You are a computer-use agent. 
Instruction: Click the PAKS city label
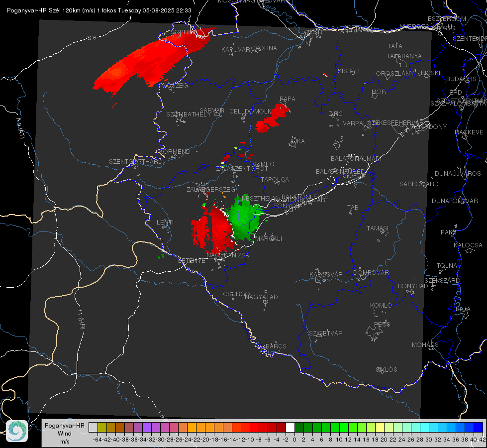449,232
